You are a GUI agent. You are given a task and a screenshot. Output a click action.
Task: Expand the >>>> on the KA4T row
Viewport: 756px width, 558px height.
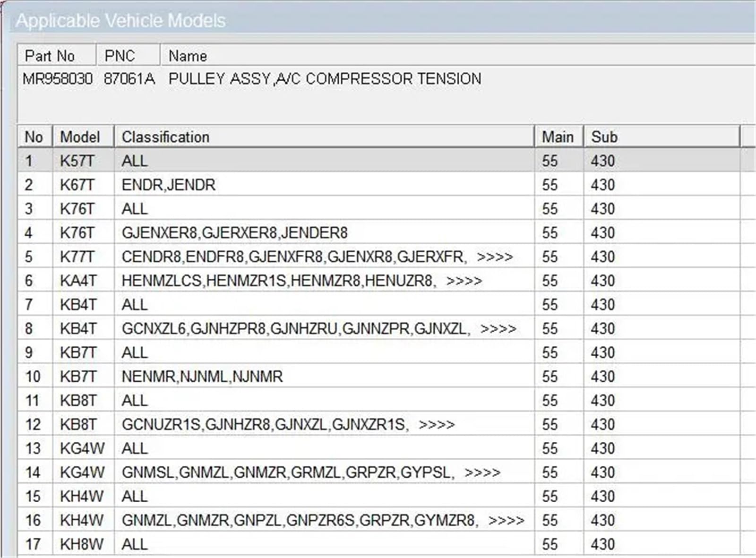click(464, 281)
